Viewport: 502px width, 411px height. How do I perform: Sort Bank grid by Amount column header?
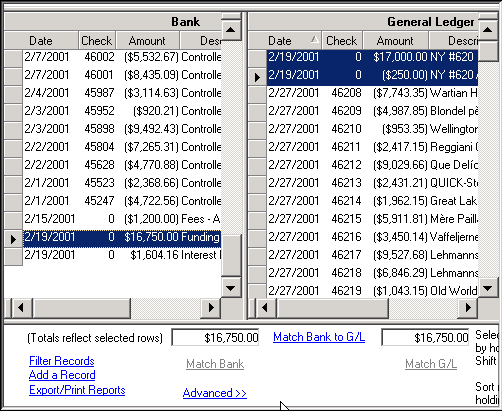147,41
